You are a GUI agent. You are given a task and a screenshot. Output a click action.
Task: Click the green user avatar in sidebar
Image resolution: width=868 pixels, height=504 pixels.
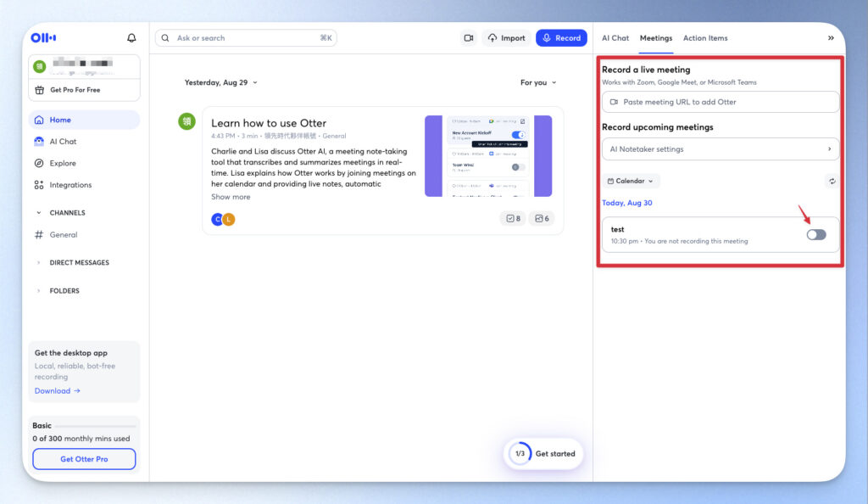pos(39,66)
